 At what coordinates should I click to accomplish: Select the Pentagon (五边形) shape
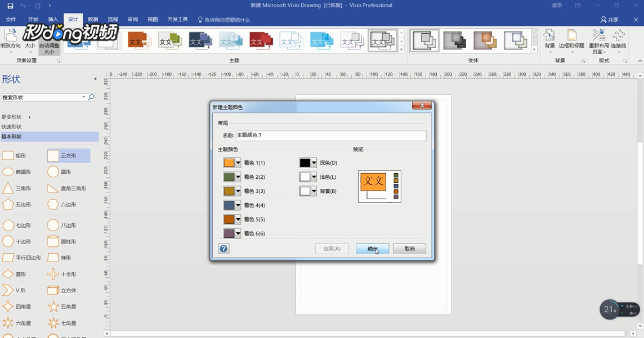(17, 204)
